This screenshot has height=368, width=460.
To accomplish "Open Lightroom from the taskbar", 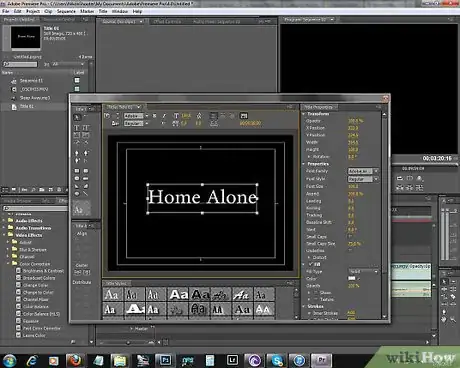I will click(x=232, y=360).
